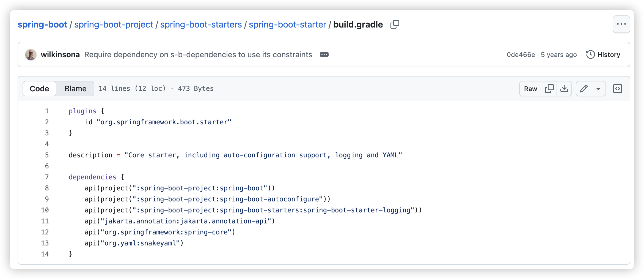This screenshot has width=644, height=279.
Task: Go to spring-boot repository root breadcrumb
Action: 42,24
